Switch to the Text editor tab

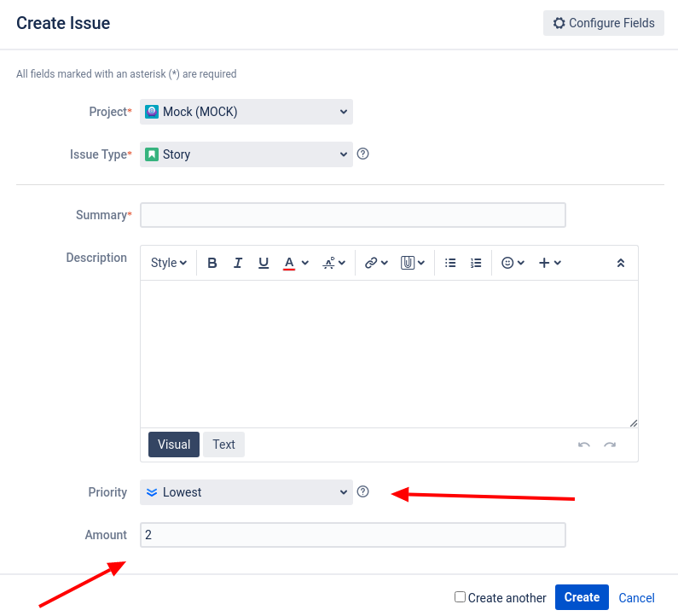(223, 445)
